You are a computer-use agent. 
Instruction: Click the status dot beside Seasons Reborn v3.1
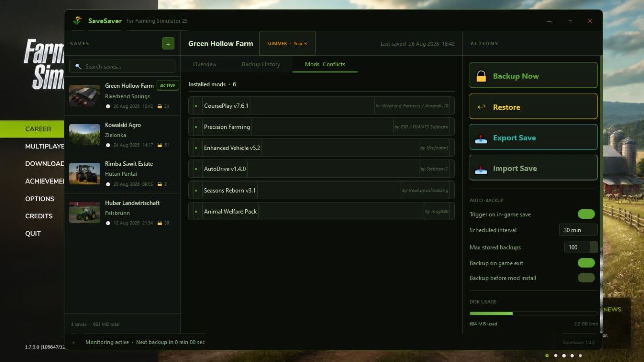click(x=196, y=190)
